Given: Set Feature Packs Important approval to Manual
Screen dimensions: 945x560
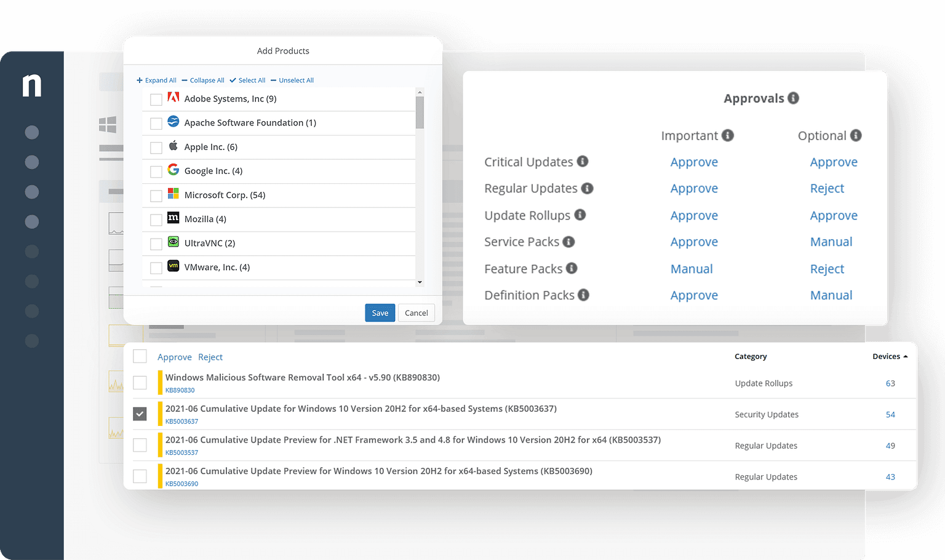Looking at the screenshot, I should pos(692,269).
